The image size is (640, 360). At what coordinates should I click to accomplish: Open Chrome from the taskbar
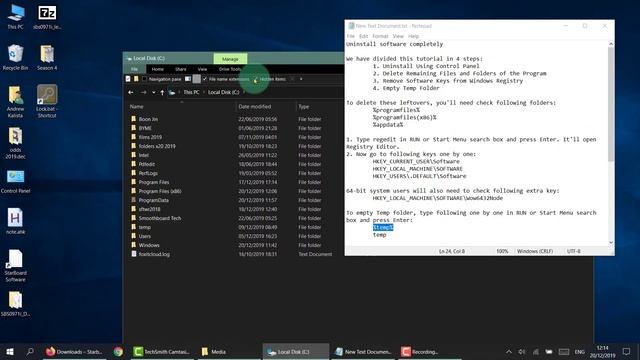118,351
